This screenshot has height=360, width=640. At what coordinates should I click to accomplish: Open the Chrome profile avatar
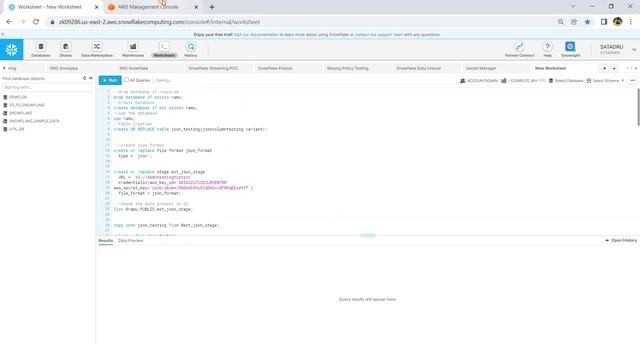click(x=617, y=22)
